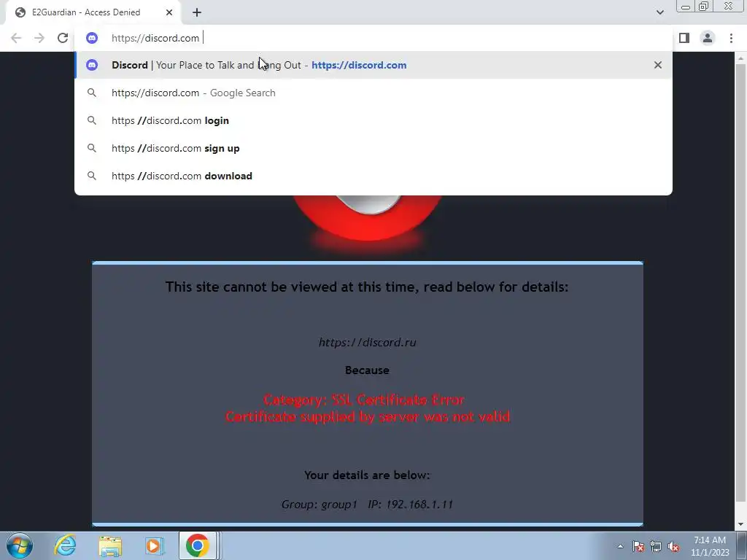
Task: Click the browser back arrow
Action: click(16, 38)
